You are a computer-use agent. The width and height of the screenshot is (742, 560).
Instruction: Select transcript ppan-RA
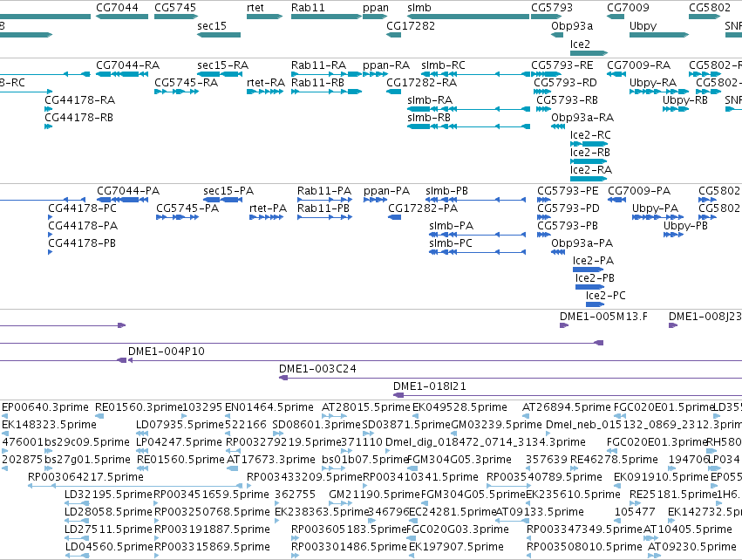[375, 74]
